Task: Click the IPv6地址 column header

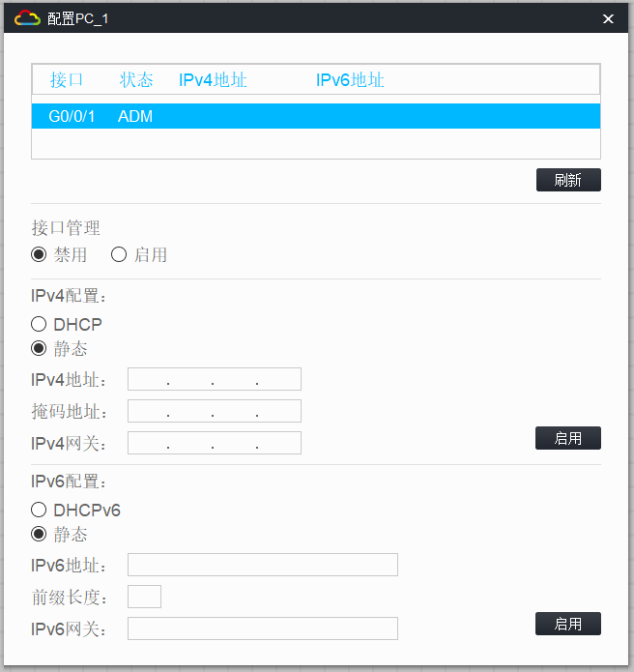Action: pyautogui.click(x=350, y=80)
